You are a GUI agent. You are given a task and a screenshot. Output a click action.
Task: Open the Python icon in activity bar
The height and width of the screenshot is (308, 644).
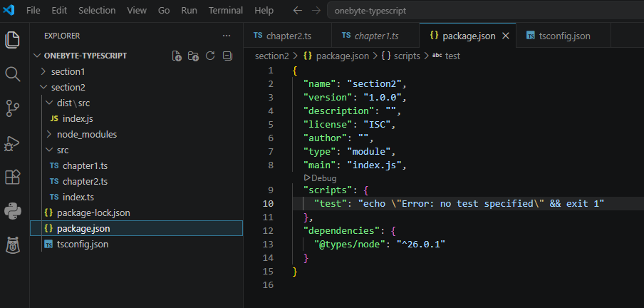pyautogui.click(x=12, y=211)
